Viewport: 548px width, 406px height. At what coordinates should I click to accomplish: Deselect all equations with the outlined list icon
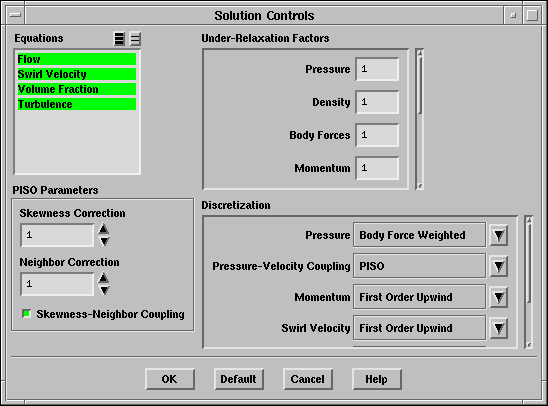click(135, 38)
